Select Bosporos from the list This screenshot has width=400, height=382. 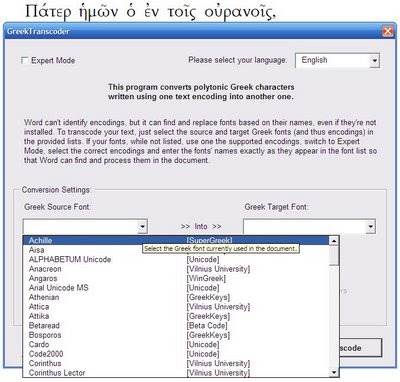(x=176, y=335)
